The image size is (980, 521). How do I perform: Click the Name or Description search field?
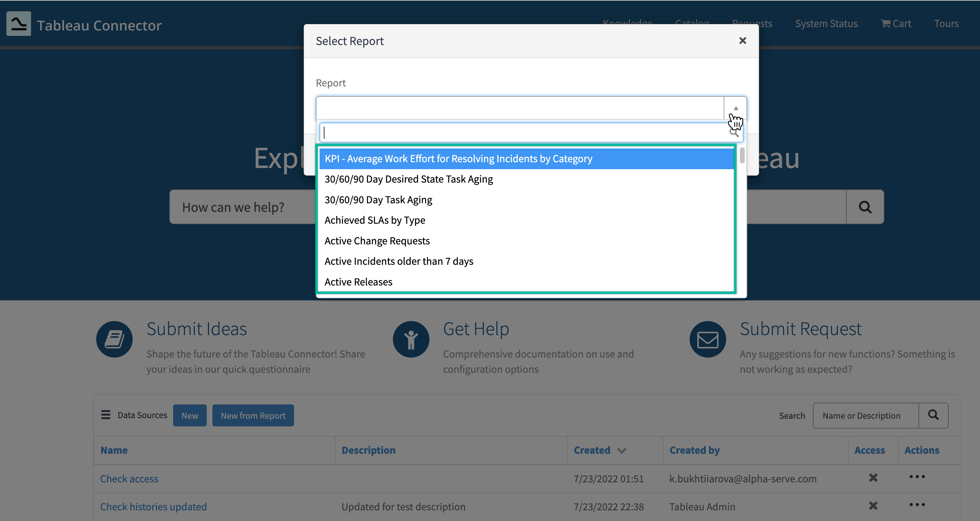coord(865,415)
